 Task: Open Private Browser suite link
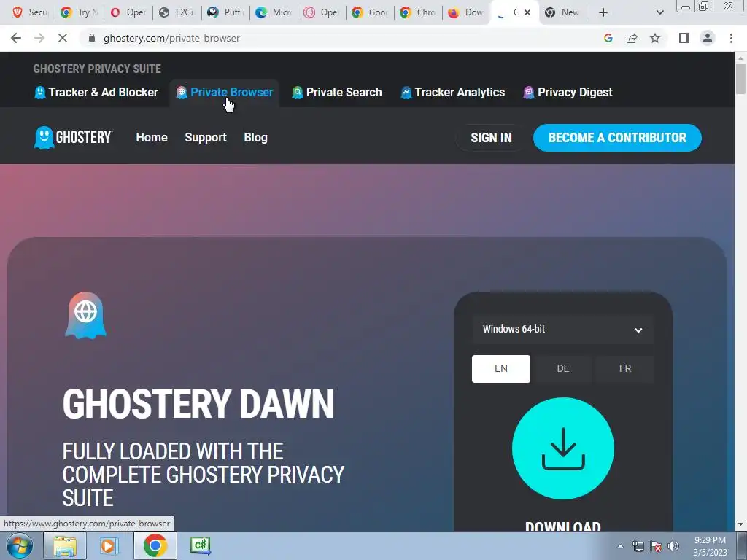point(225,93)
